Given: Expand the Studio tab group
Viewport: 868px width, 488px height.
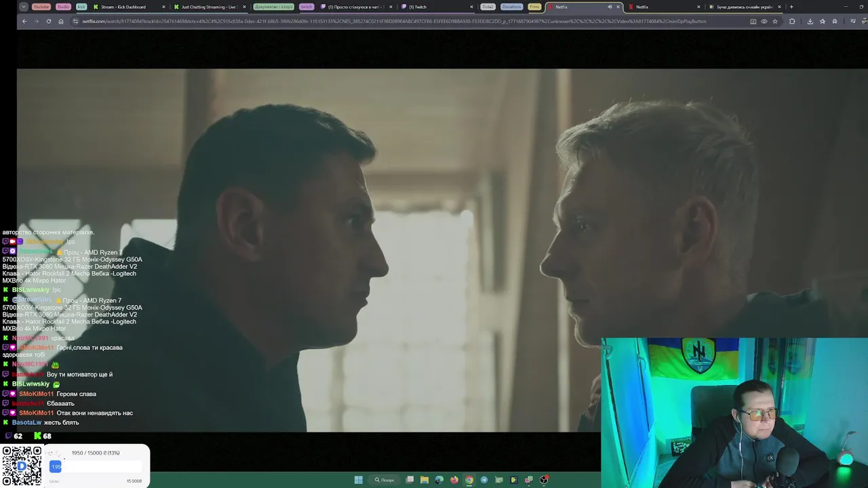Looking at the screenshot, I should (63, 7).
